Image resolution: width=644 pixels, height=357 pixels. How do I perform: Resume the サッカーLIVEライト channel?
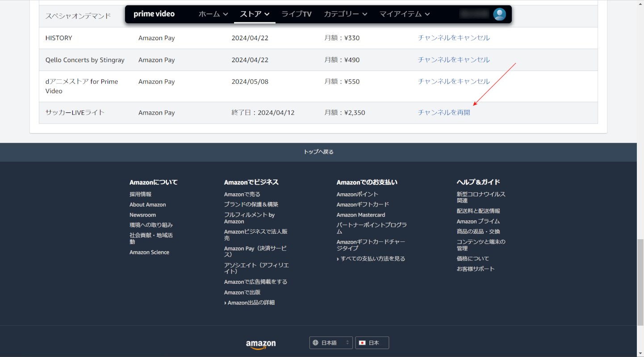pyautogui.click(x=444, y=112)
